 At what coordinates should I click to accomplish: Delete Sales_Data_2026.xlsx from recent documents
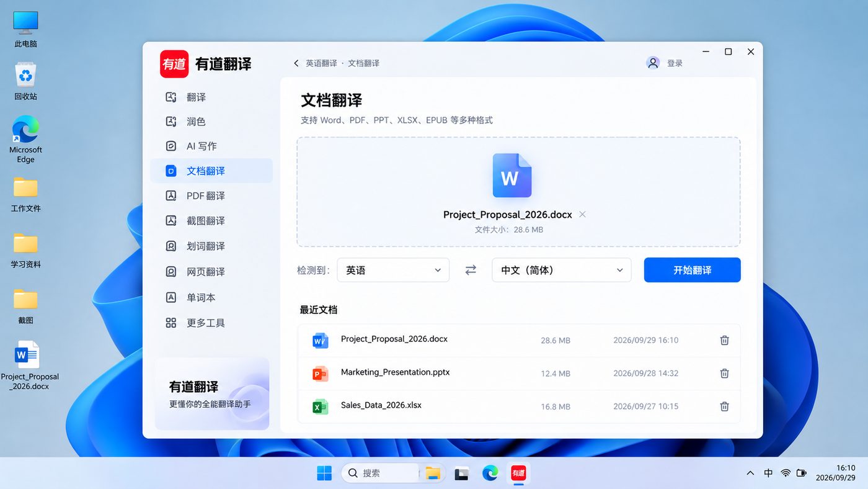[724, 406]
